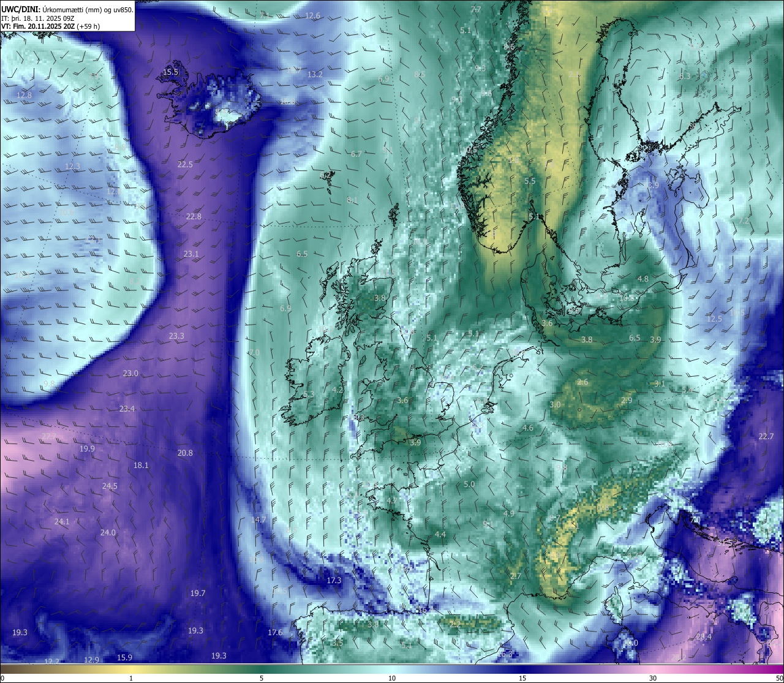This screenshot has width=784, height=683.
Task: Click the 22.8 value on the map
Action: pos(194,216)
